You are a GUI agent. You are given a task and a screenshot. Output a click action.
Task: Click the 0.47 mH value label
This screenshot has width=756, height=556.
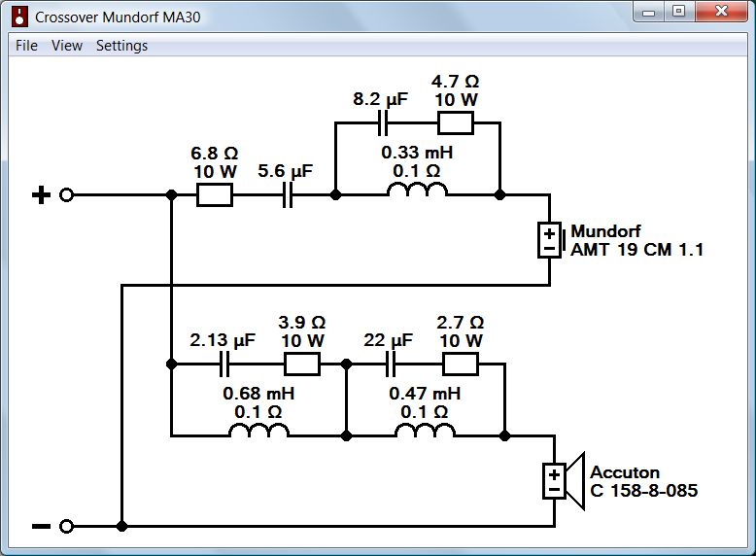[425, 394]
